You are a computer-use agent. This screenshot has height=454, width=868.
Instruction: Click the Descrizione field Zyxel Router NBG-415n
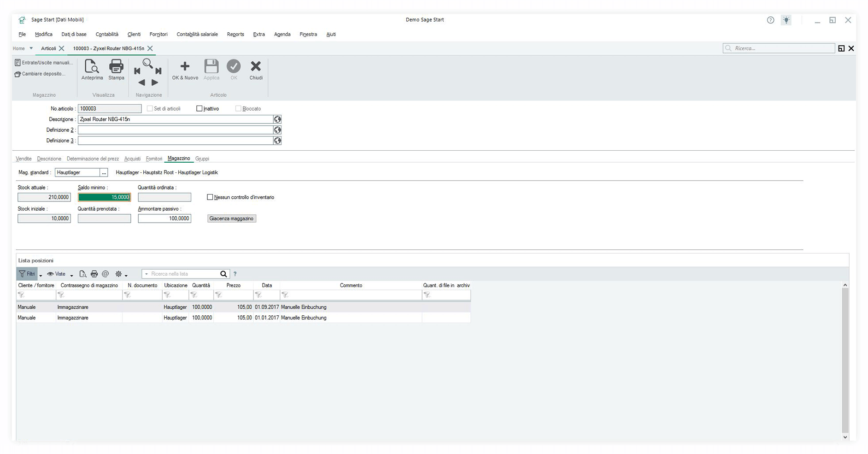tap(176, 119)
